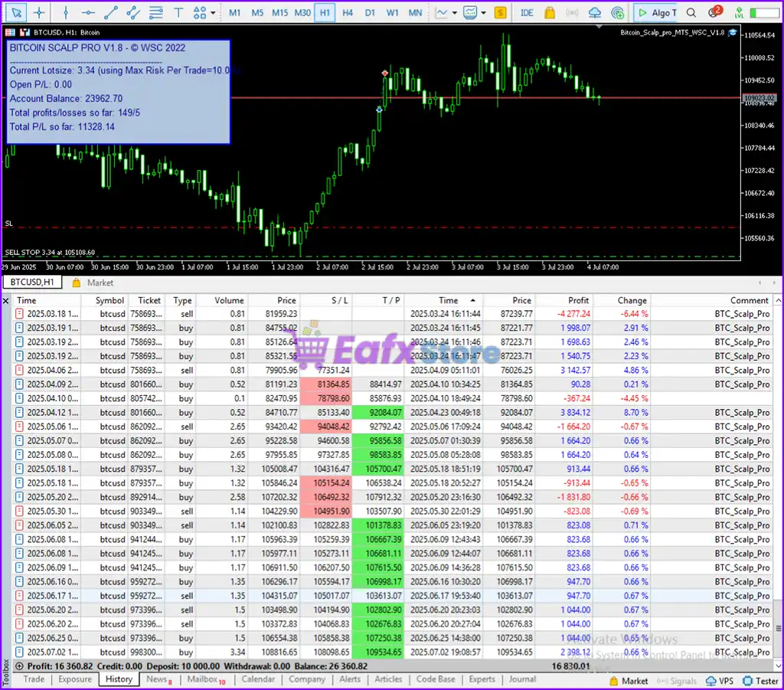Toggle the H1 timeframe button
The width and height of the screenshot is (784, 690).
325,12
